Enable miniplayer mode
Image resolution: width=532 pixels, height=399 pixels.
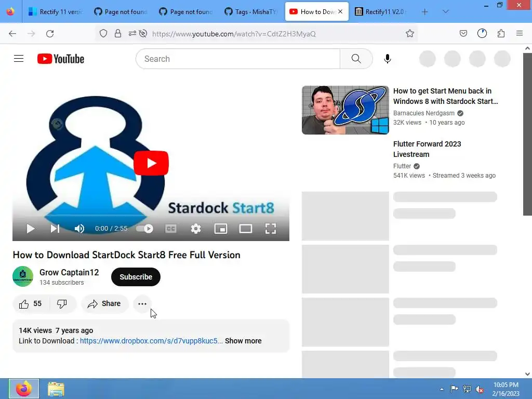click(221, 229)
